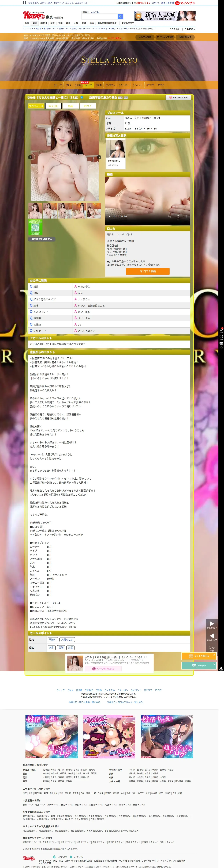224x868 pixels.
Task: Select the last photo thumbnail below main image
Action: (x=94, y=211)
